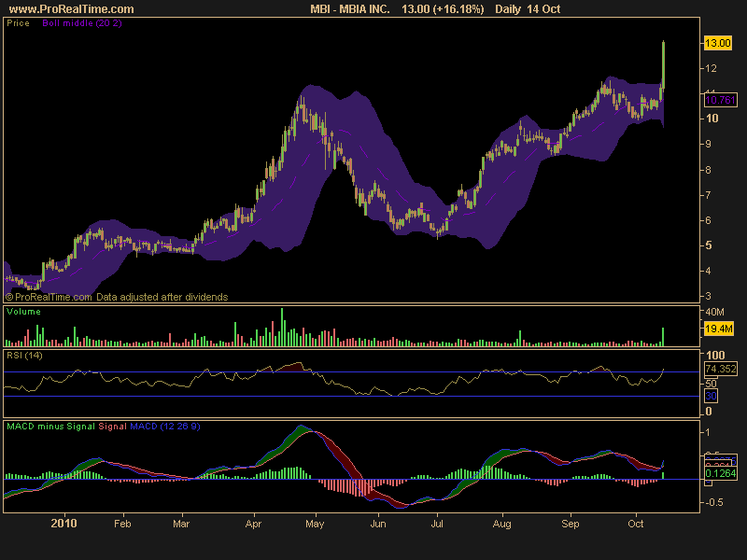Click the yellow 19.4M volume tag
The image size is (747, 560).
719,329
